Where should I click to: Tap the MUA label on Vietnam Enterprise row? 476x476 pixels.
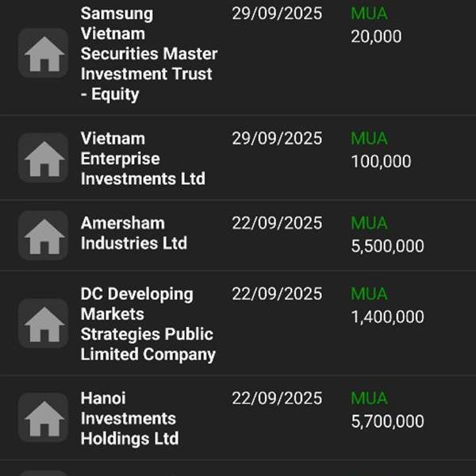pyautogui.click(x=369, y=138)
